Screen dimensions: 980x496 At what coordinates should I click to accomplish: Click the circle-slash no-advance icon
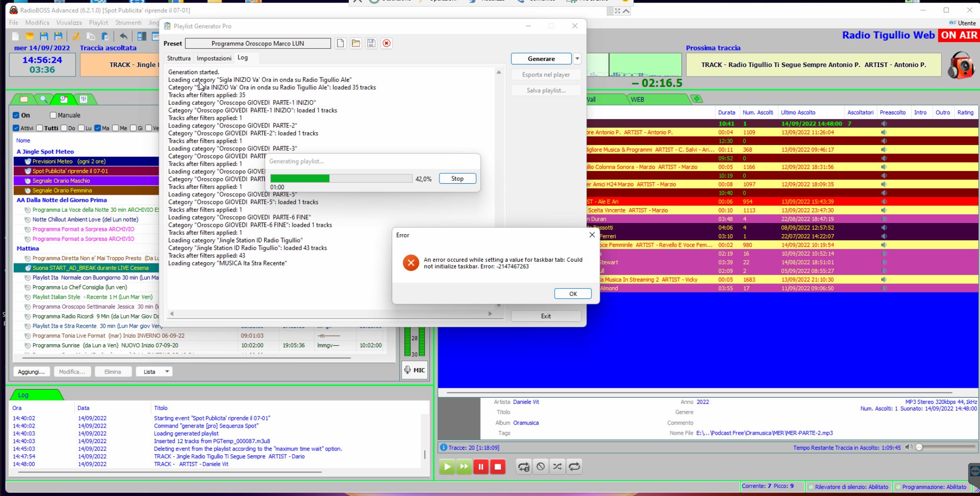541,467
